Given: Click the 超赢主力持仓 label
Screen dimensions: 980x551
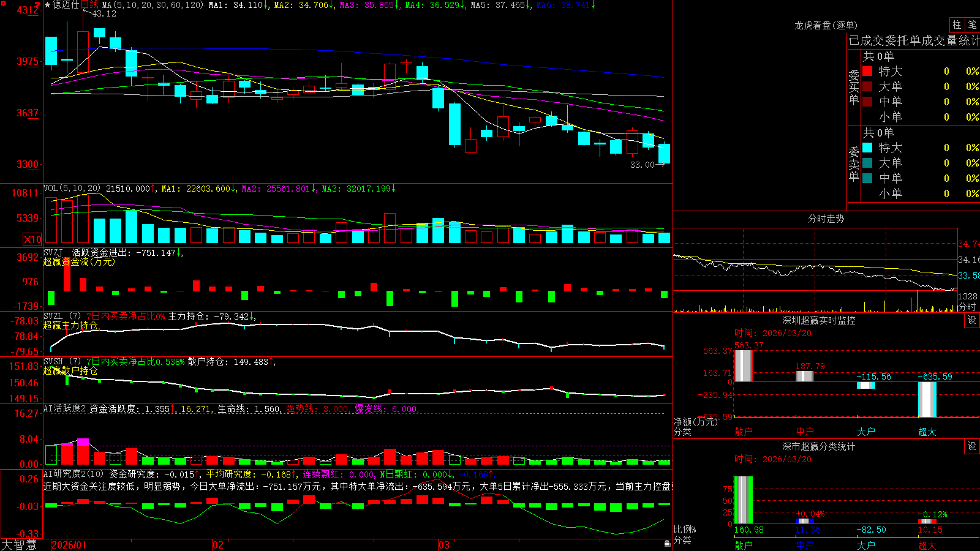Looking at the screenshot, I should point(70,326).
